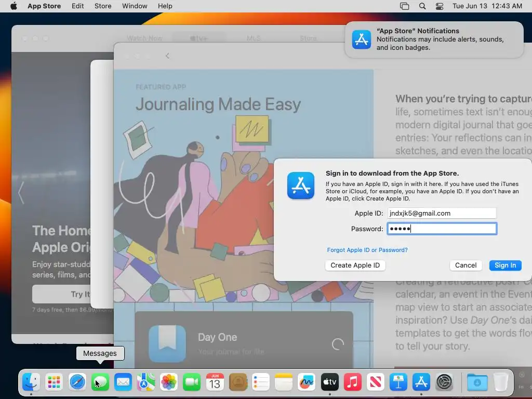Open Reminders from the Dock

point(261,382)
